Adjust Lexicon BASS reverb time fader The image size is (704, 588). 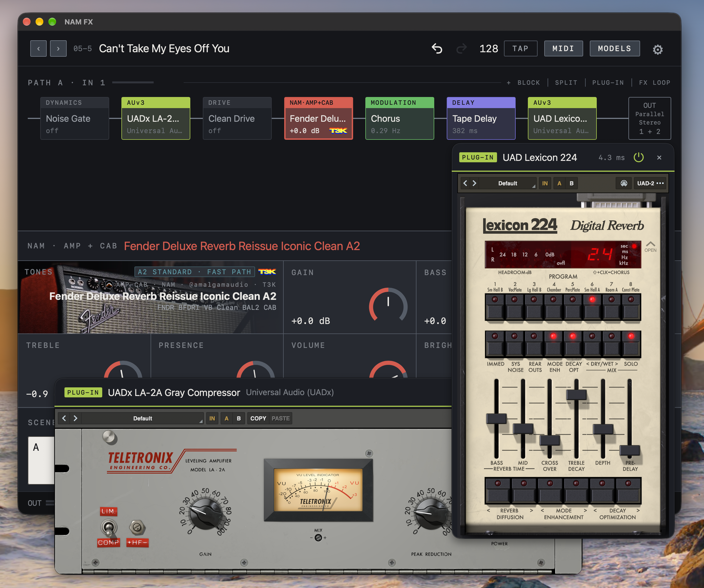click(x=496, y=419)
